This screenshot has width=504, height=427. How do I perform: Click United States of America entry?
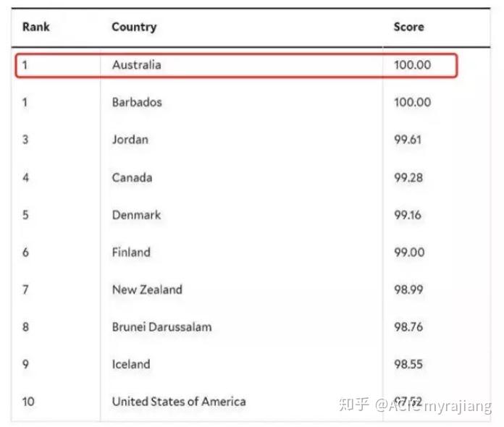[179, 401]
